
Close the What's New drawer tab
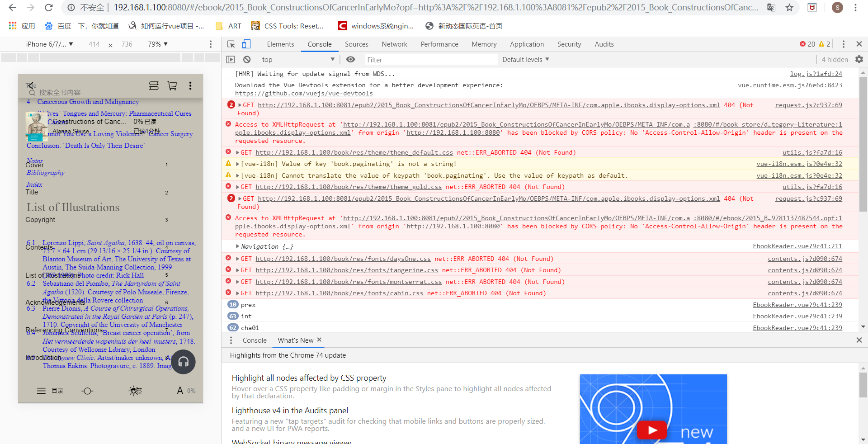pyautogui.click(x=319, y=340)
